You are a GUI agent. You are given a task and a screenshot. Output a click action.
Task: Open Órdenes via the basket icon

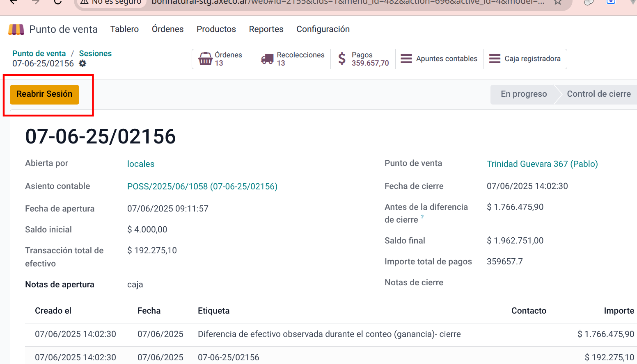[x=205, y=59]
